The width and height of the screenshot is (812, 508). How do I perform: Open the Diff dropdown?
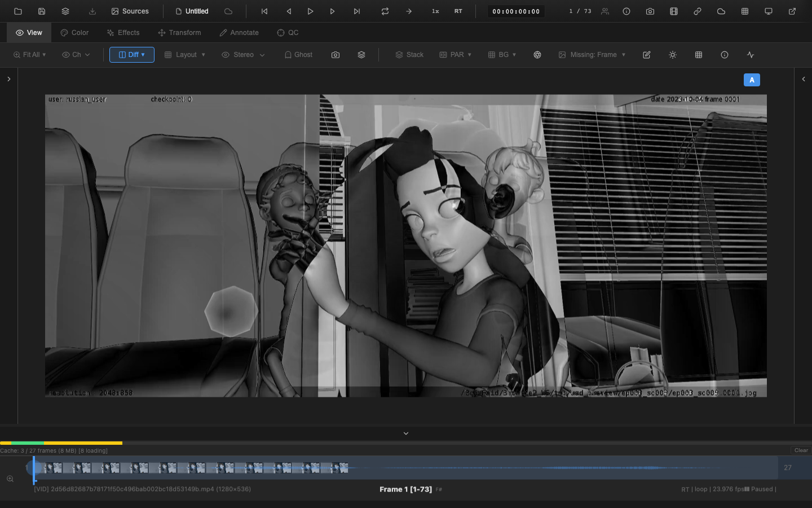(132, 55)
